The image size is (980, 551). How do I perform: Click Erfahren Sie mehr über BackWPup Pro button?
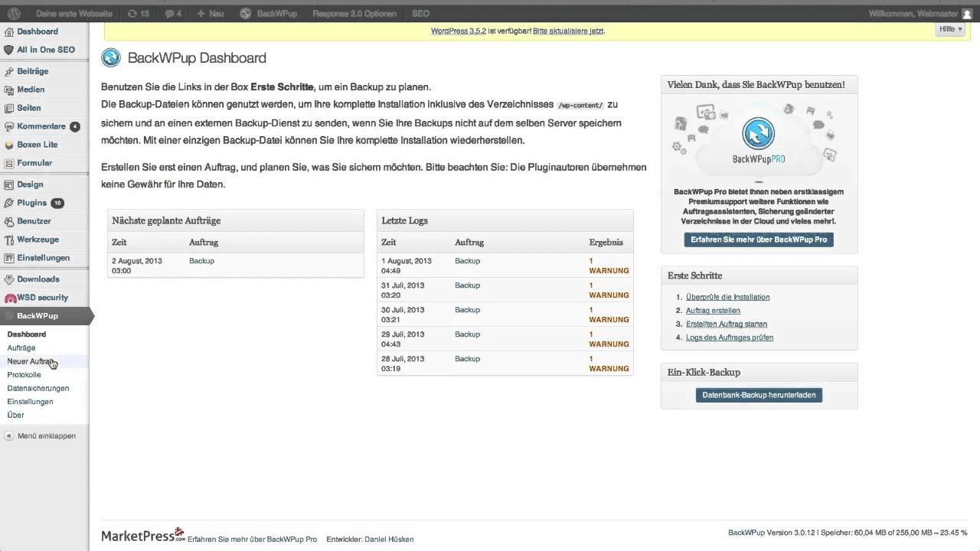pyautogui.click(x=759, y=240)
